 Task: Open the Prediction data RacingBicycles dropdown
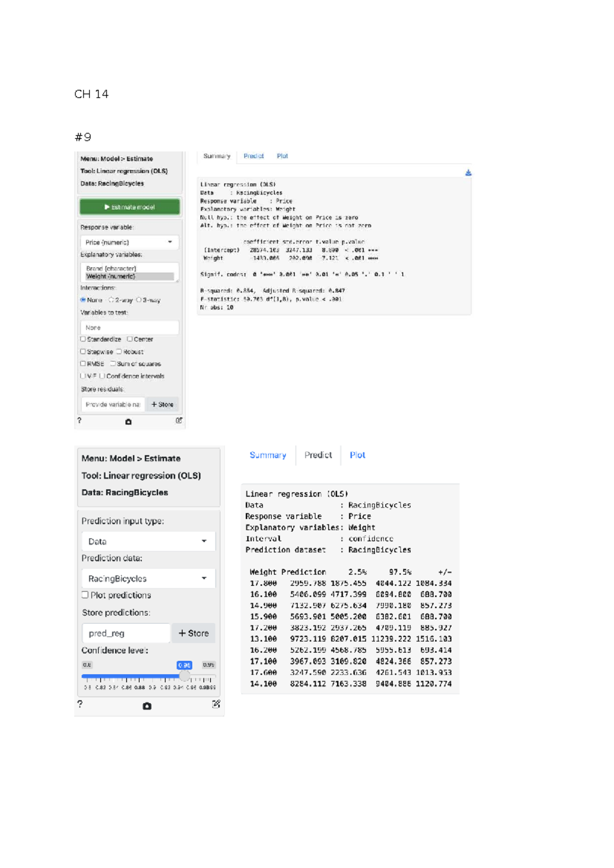coord(148,578)
